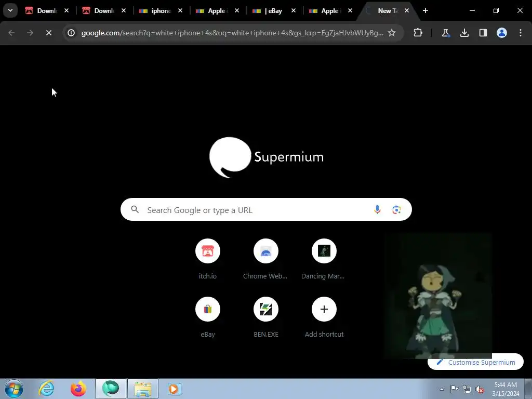Click the Add shortcut button

pyautogui.click(x=324, y=317)
